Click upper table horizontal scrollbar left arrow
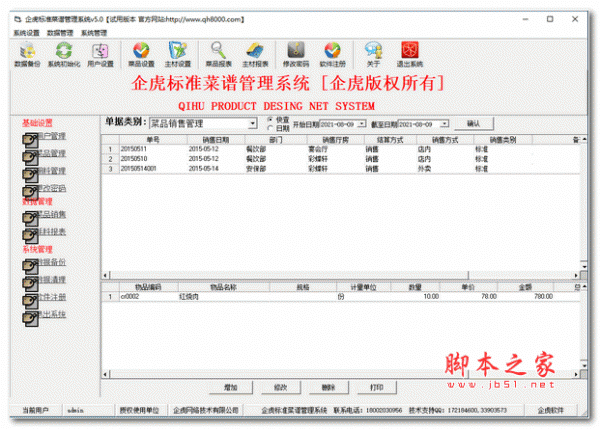600x429 pixels. pyautogui.click(x=106, y=275)
